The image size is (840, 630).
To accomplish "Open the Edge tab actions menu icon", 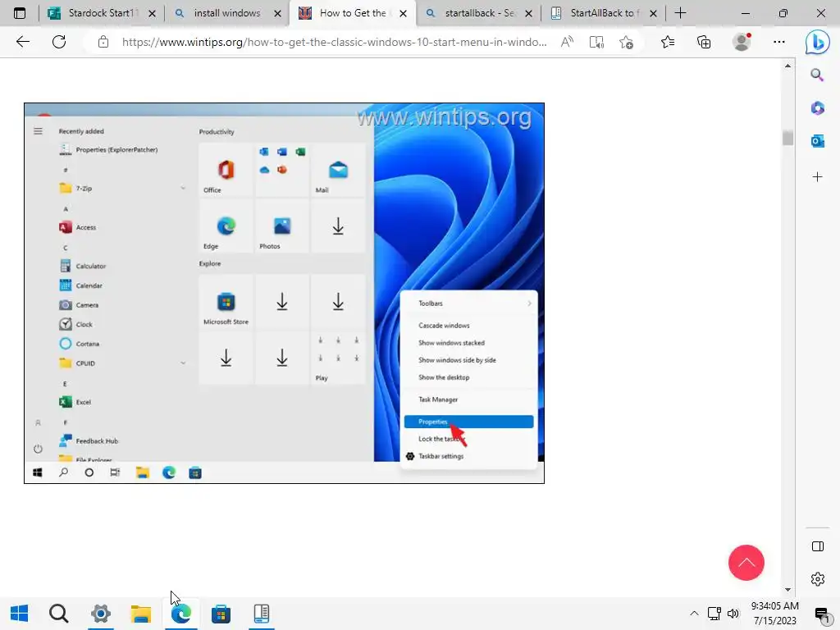I will (20, 13).
